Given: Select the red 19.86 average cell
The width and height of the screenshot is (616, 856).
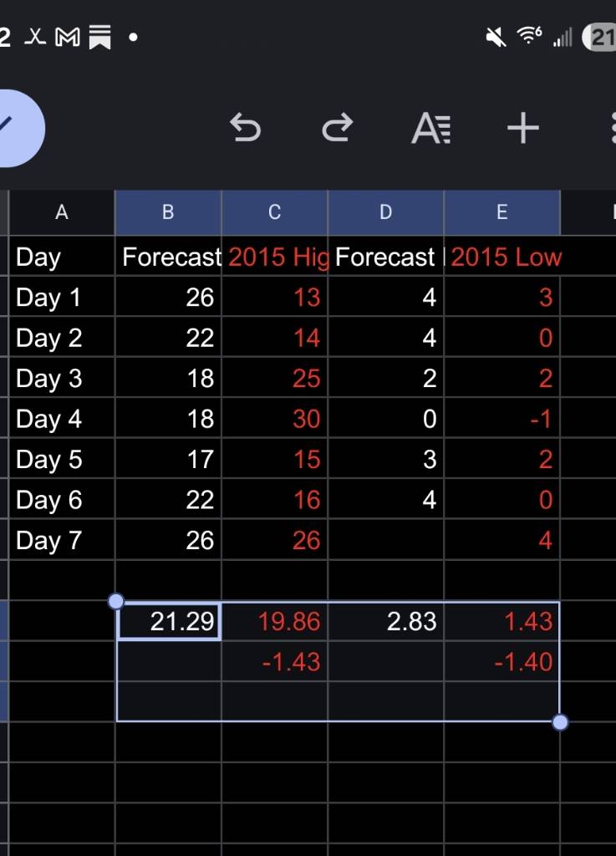Looking at the screenshot, I should point(274,621).
